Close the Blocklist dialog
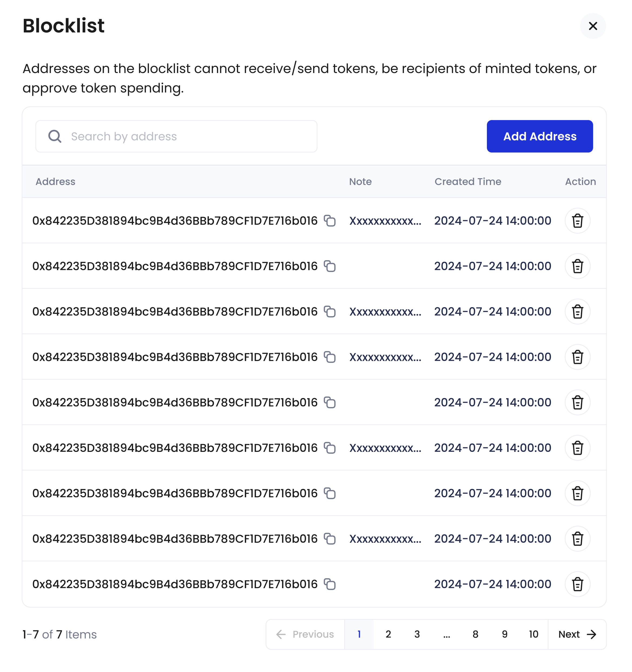Viewport: 632px width, 672px height. 593,26
